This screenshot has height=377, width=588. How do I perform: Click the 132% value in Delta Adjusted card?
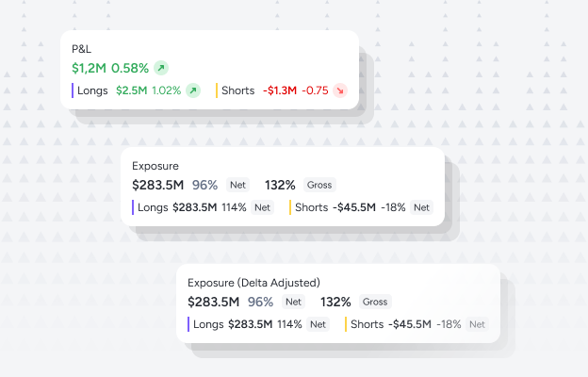tap(335, 302)
